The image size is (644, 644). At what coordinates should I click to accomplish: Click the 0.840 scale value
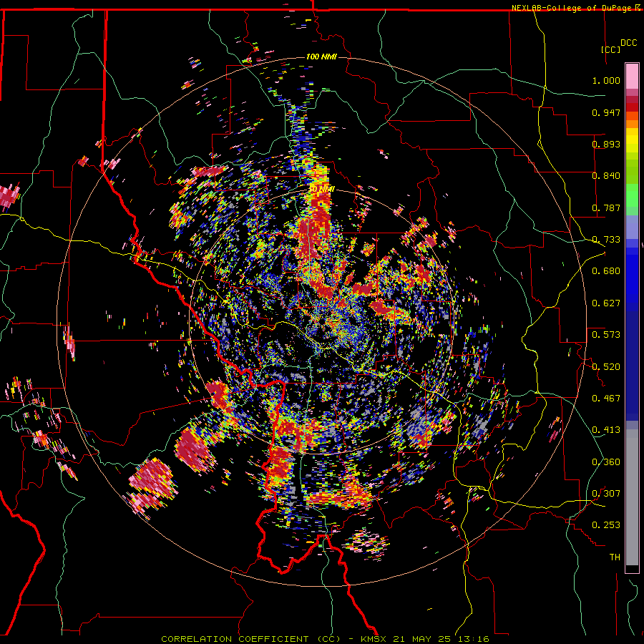coord(606,176)
